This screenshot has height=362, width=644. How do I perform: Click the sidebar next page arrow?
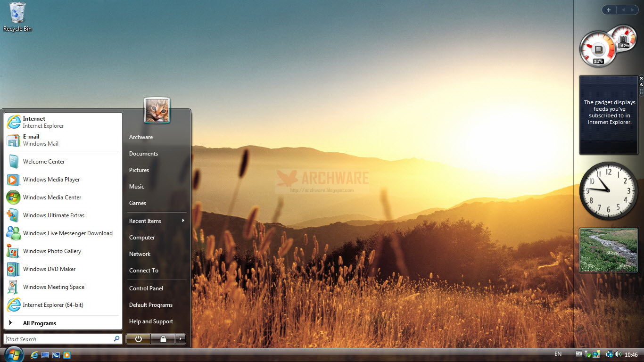coord(633,10)
